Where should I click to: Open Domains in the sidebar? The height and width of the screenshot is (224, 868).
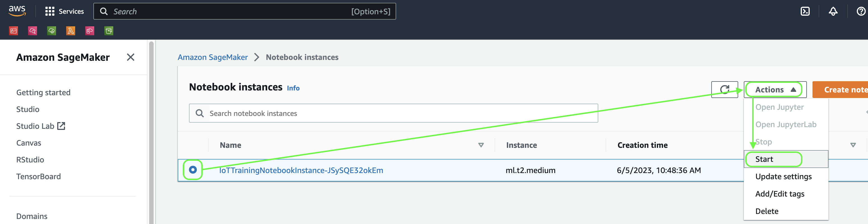click(x=32, y=216)
